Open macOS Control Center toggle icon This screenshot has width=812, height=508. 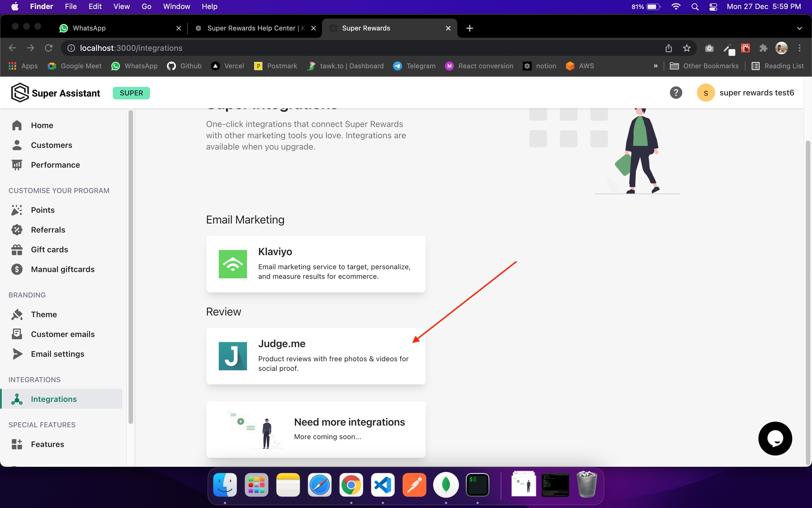pos(713,7)
